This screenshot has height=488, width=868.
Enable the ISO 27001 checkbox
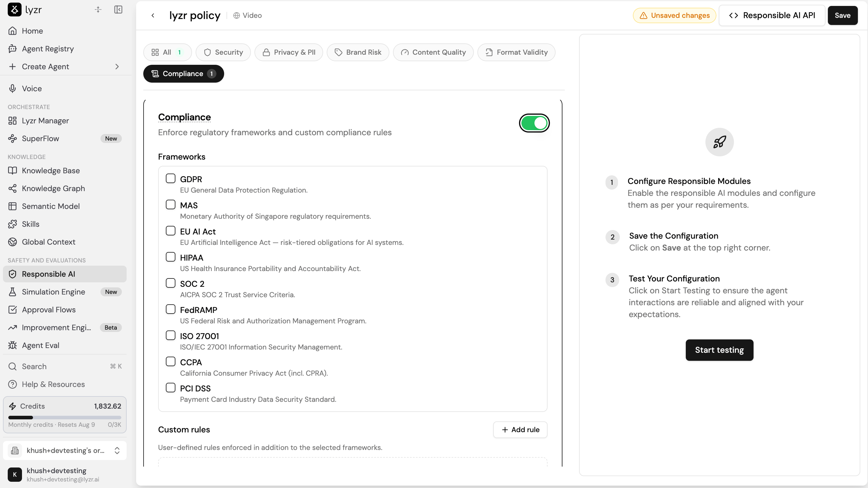pyautogui.click(x=171, y=336)
